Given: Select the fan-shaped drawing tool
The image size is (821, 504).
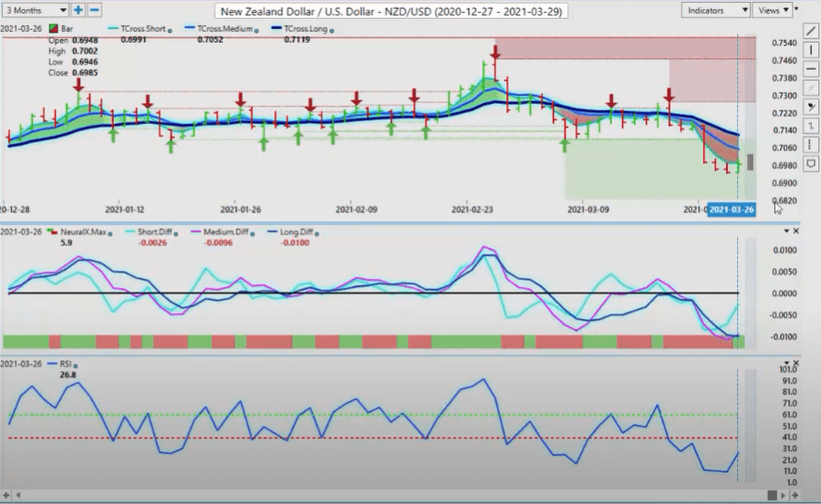Looking at the screenshot, I should 811,107.
